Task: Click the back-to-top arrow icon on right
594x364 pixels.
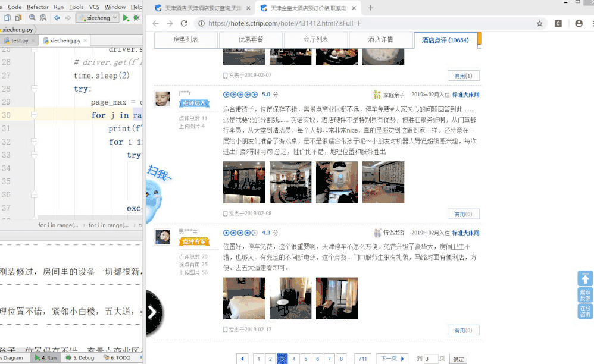Action: click(585, 279)
